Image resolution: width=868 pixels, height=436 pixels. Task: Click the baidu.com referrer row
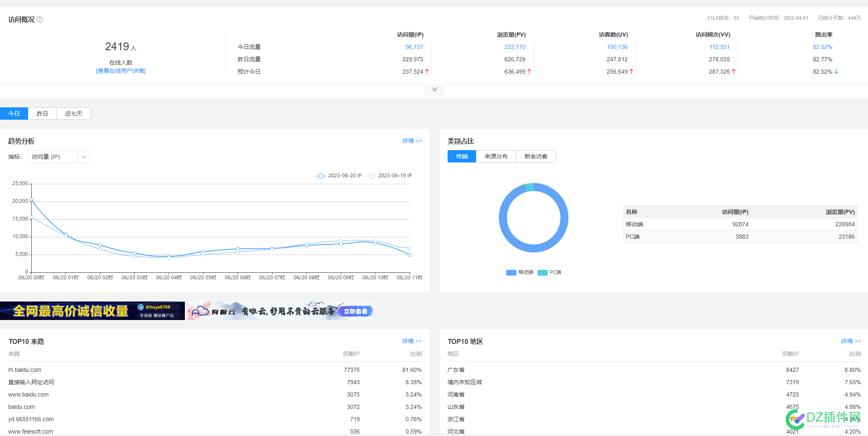[x=215, y=407]
